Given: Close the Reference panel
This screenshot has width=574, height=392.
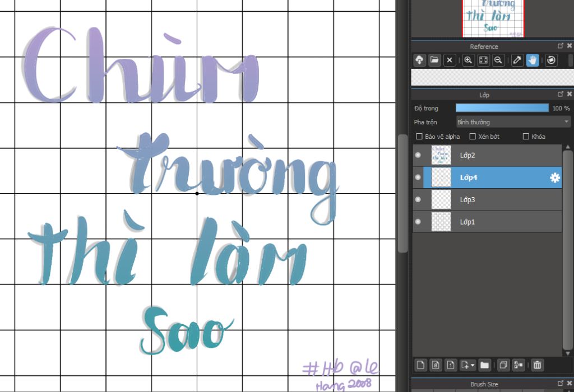Looking at the screenshot, I should 570,46.
